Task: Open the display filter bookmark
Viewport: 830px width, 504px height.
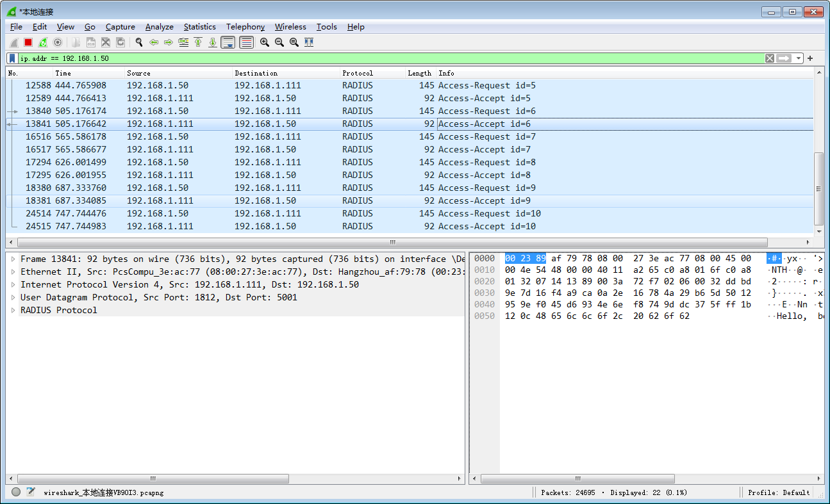Action: click(12, 58)
